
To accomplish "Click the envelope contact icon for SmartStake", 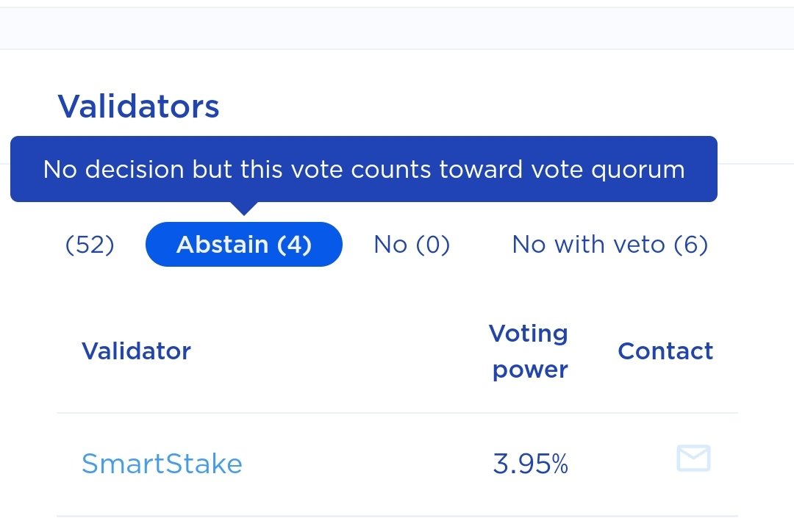I will click(693, 458).
